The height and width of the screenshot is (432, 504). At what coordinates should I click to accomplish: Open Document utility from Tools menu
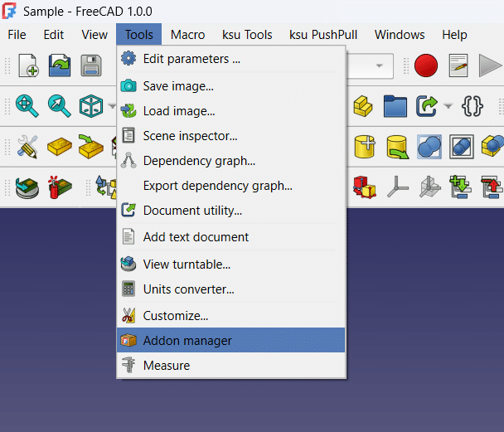pyautogui.click(x=231, y=211)
